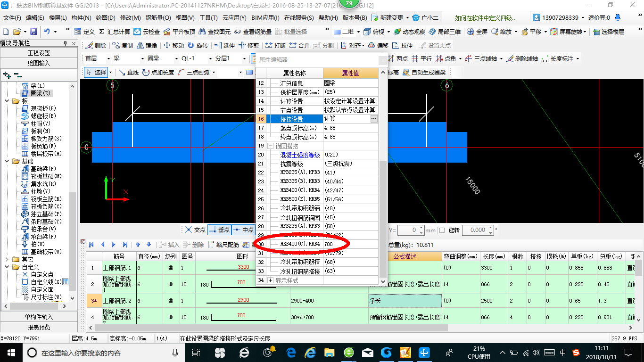This screenshot has width=644, height=362.
Task: Open the 工具(T) menu
Action: tap(208, 18)
